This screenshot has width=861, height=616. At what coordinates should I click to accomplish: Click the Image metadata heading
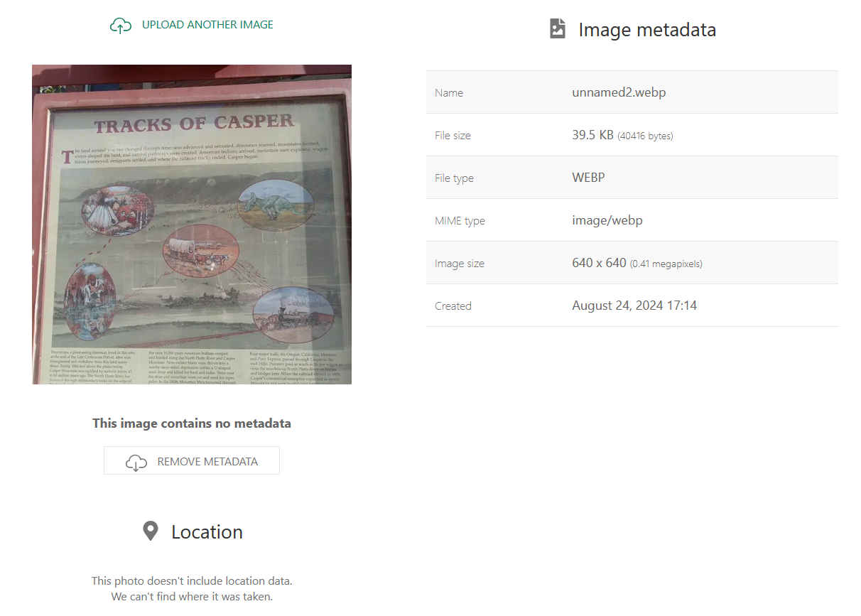pos(647,30)
